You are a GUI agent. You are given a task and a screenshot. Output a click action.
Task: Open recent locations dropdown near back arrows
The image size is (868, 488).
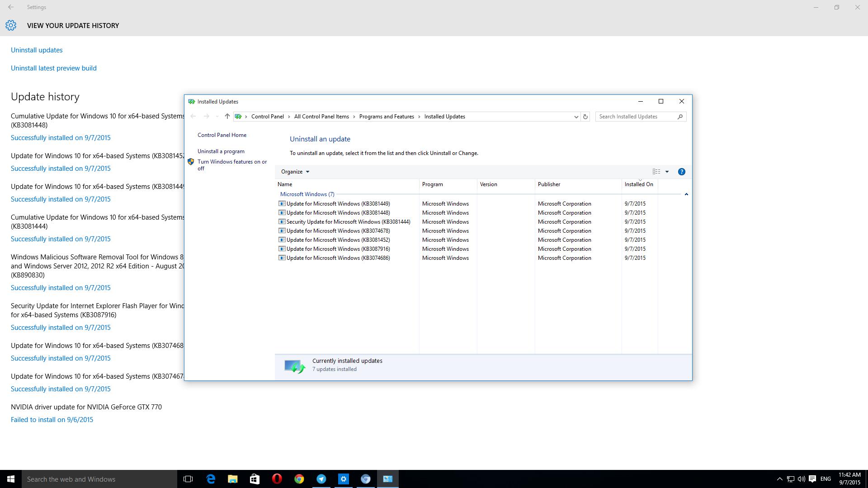217,117
